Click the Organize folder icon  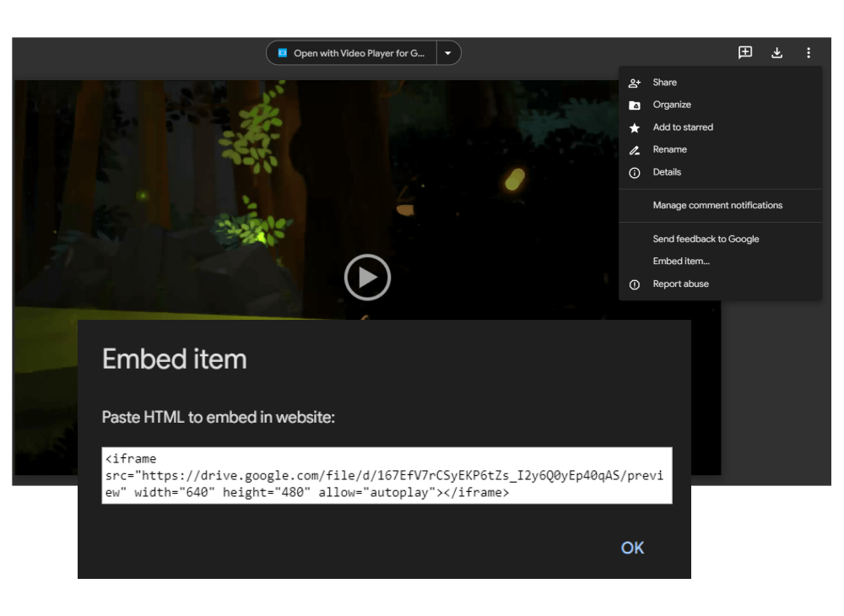point(635,105)
